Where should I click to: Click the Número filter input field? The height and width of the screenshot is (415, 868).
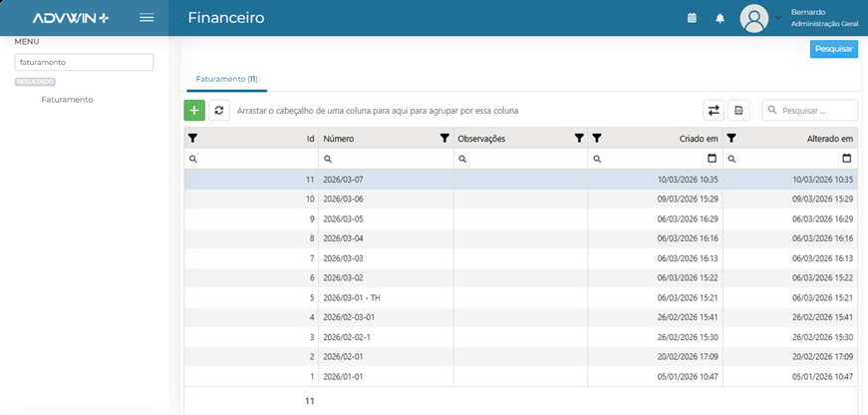click(x=386, y=159)
